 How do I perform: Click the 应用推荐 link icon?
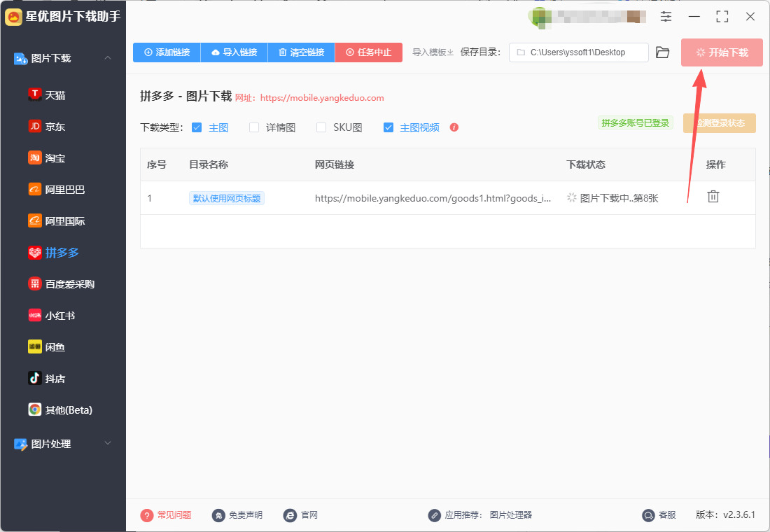tap(434, 515)
